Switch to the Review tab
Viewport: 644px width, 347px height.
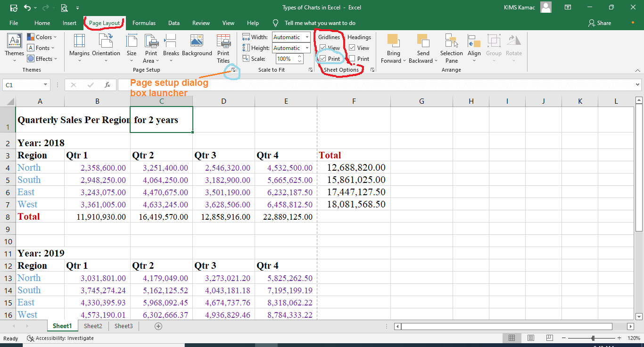point(201,23)
